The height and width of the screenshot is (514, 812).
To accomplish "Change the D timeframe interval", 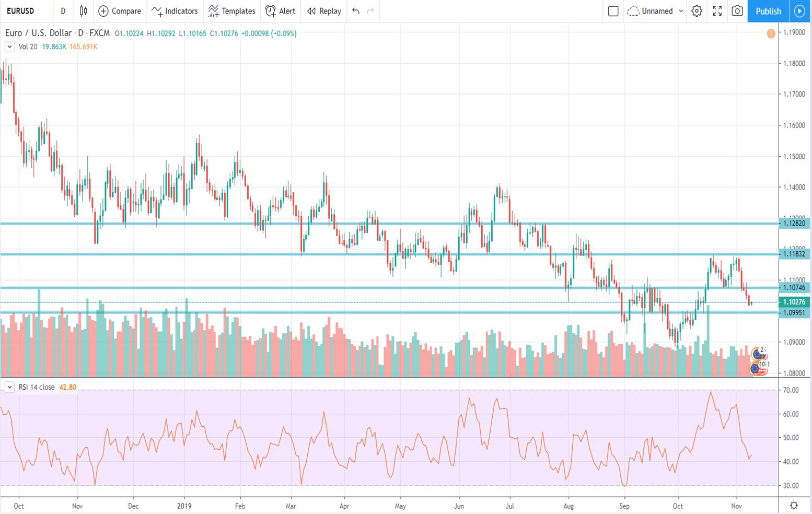I will point(63,11).
